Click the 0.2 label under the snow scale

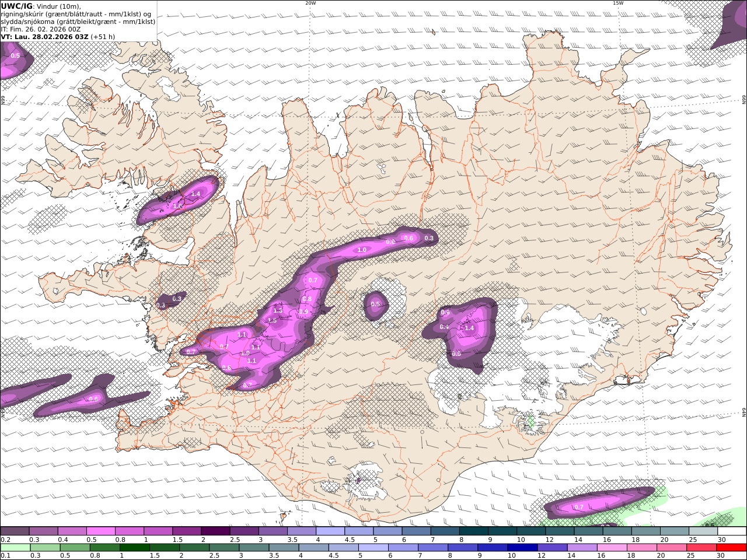5,540
